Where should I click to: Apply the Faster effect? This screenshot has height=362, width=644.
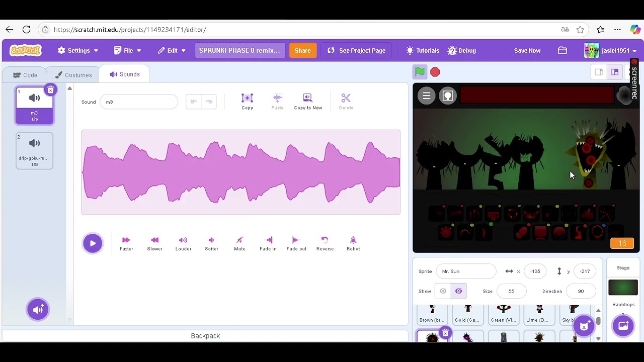[x=126, y=244]
